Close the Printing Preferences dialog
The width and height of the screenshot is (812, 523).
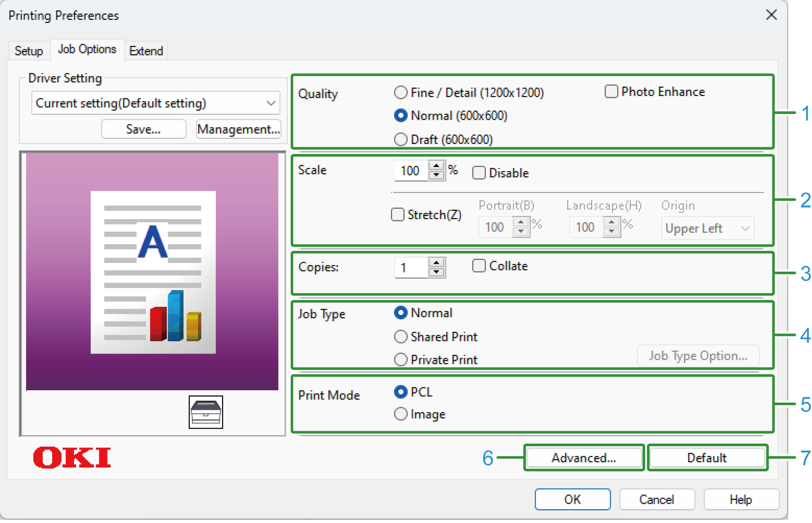click(771, 15)
